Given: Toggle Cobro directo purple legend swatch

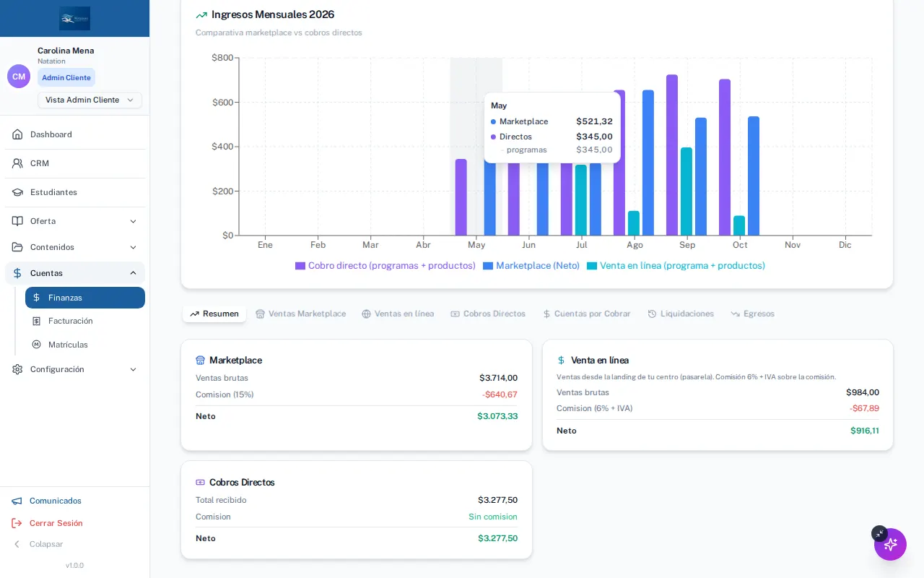Looking at the screenshot, I should [x=300, y=266].
